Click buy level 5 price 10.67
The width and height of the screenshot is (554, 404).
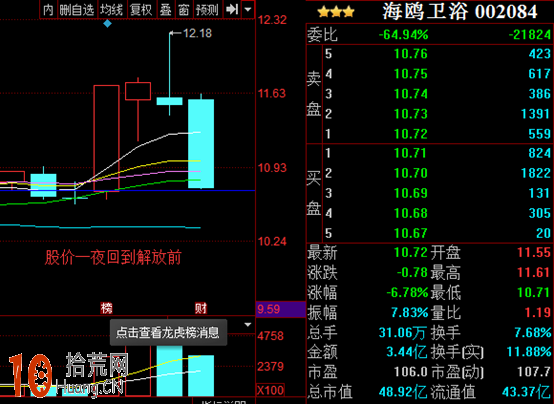coord(411,233)
